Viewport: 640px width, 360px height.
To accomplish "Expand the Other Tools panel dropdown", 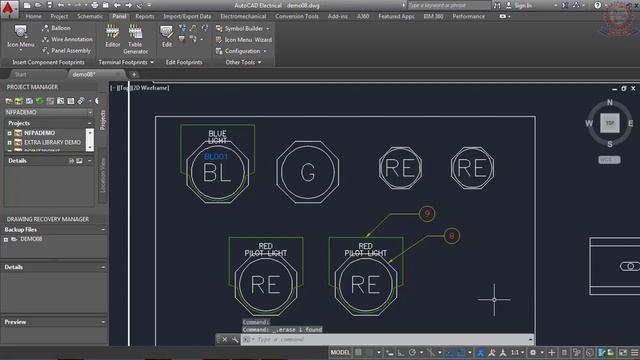I will click(x=259, y=62).
